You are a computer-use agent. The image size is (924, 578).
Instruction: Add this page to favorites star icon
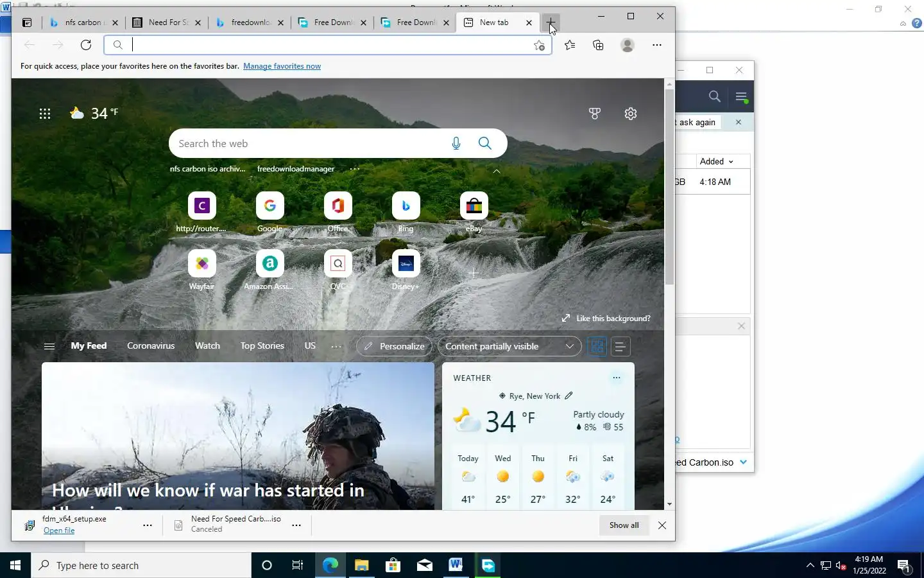tap(539, 45)
